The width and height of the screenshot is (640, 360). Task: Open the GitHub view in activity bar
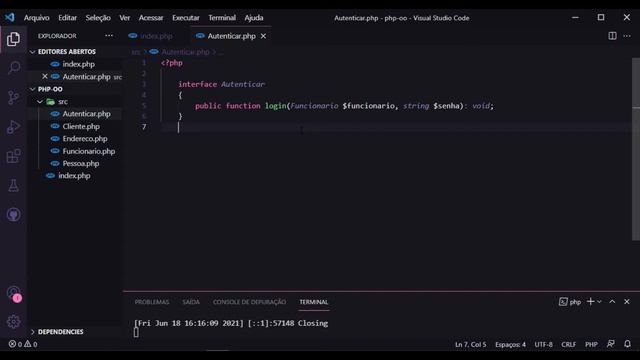click(x=13, y=215)
